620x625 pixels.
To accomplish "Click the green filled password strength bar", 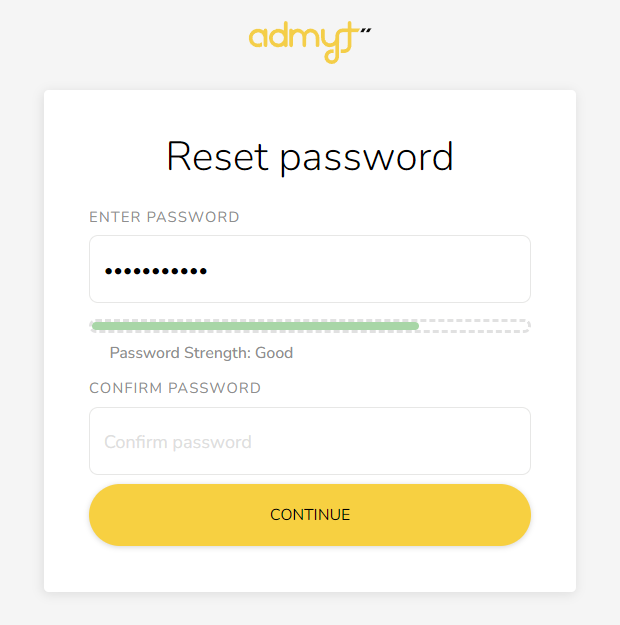I will click(255, 326).
